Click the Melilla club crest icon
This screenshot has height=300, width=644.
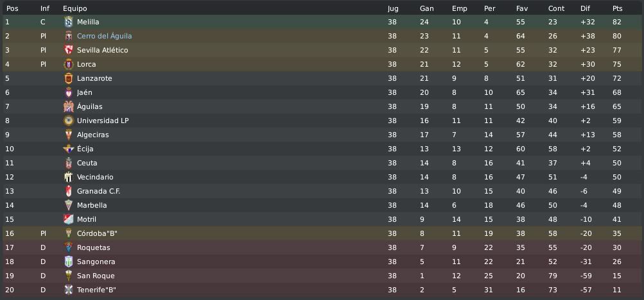tap(69, 22)
